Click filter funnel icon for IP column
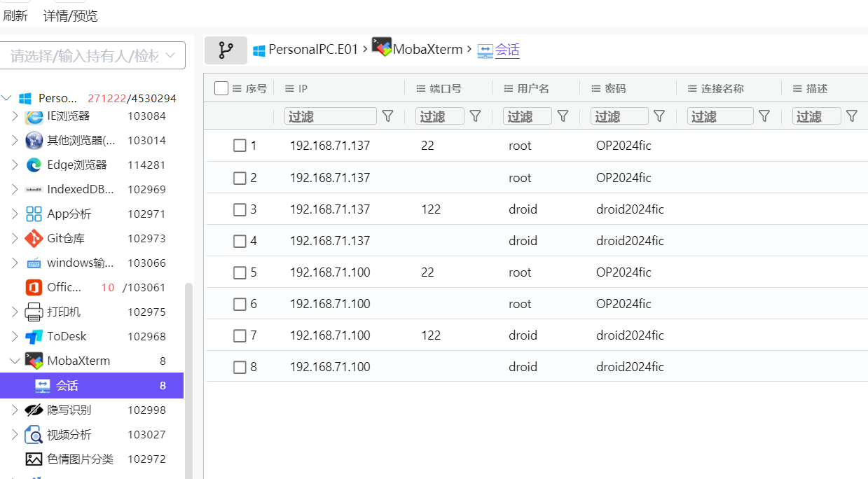868x479 pixels. [387, 116]
